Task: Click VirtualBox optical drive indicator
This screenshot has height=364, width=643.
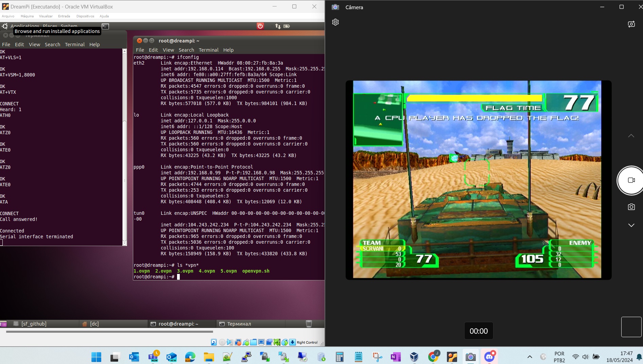Action: 222,342
